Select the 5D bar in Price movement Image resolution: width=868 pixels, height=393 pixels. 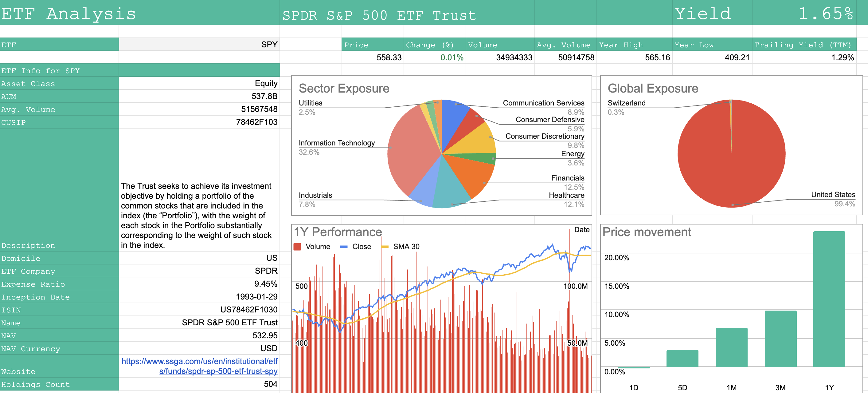pos(682,358)
